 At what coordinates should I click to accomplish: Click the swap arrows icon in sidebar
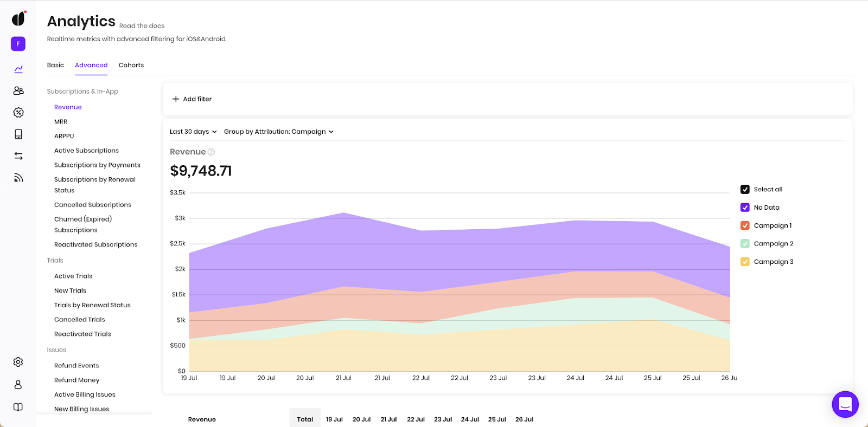[x=18, y=156]
